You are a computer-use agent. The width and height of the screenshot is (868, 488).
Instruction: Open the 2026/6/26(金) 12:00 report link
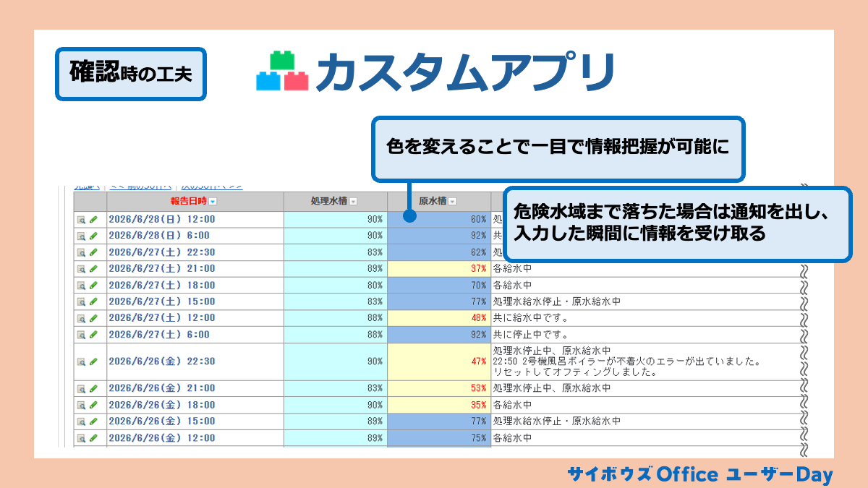click(x=161, y=438)
